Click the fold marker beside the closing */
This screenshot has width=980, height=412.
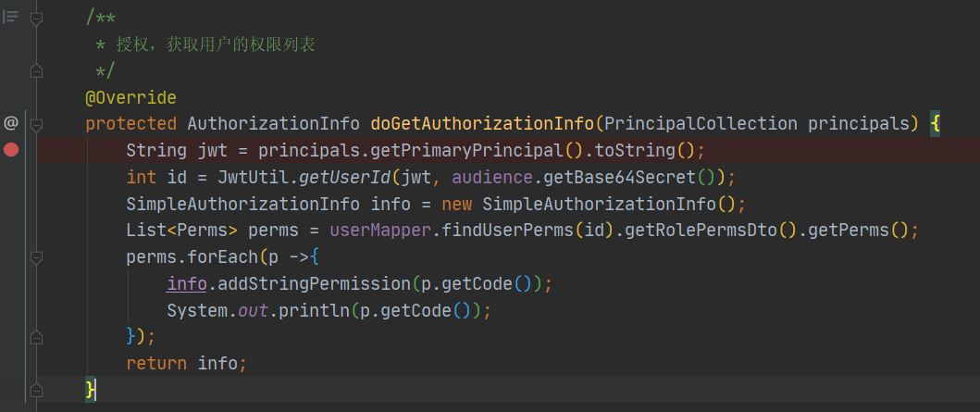point(36,70)
